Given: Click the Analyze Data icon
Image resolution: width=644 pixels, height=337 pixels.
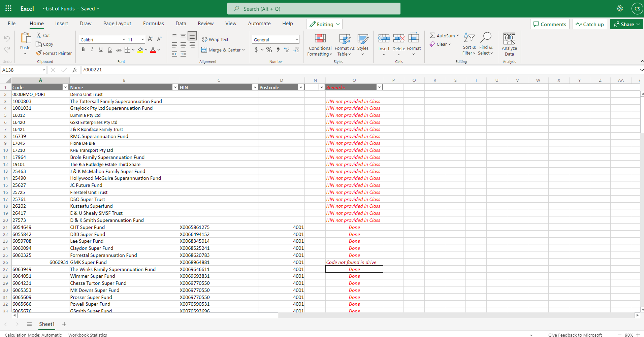Looking at the screenshot, I should [x=509, y=39].
